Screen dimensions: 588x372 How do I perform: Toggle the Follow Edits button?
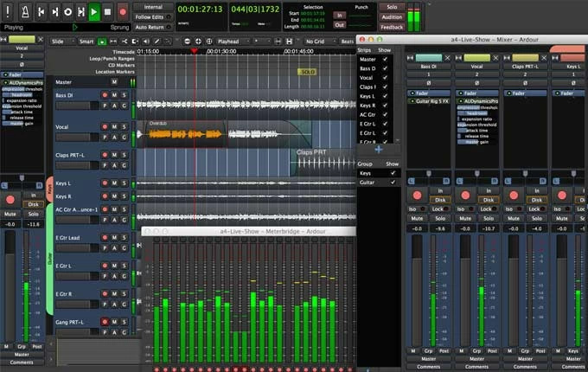[x=153, y=17]
